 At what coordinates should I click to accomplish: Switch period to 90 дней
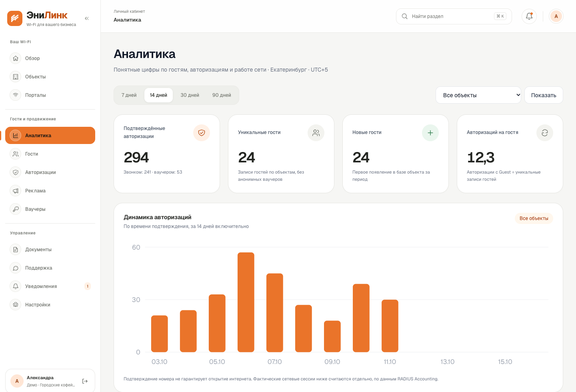pos(222,95)
